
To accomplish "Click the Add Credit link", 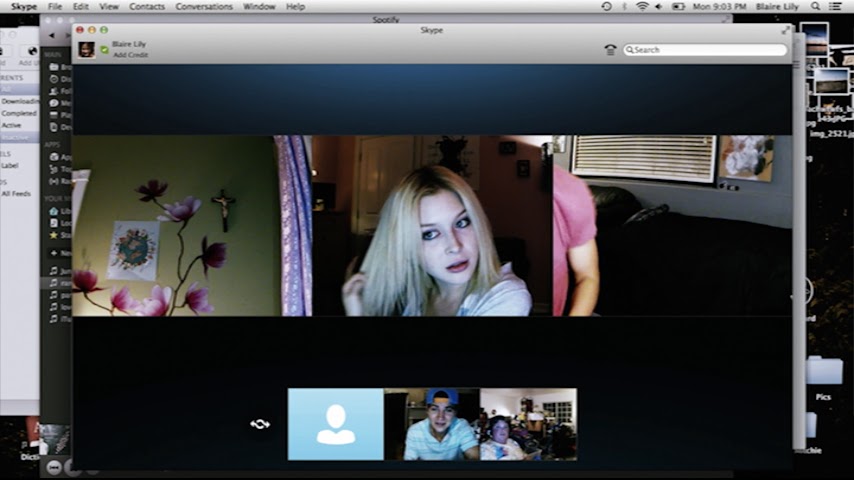I will (x=133, y=55).
